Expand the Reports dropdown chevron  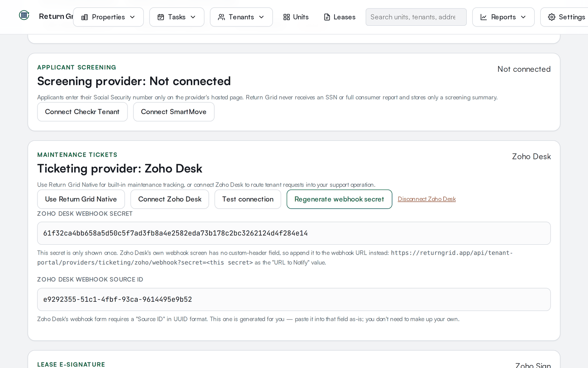click(x=523, y=17)
